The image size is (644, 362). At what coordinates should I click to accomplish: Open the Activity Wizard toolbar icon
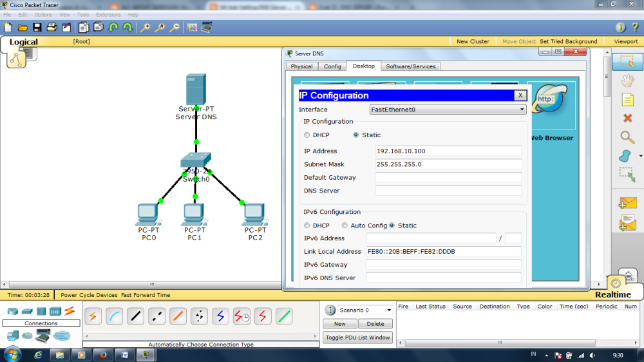[66, 28]
